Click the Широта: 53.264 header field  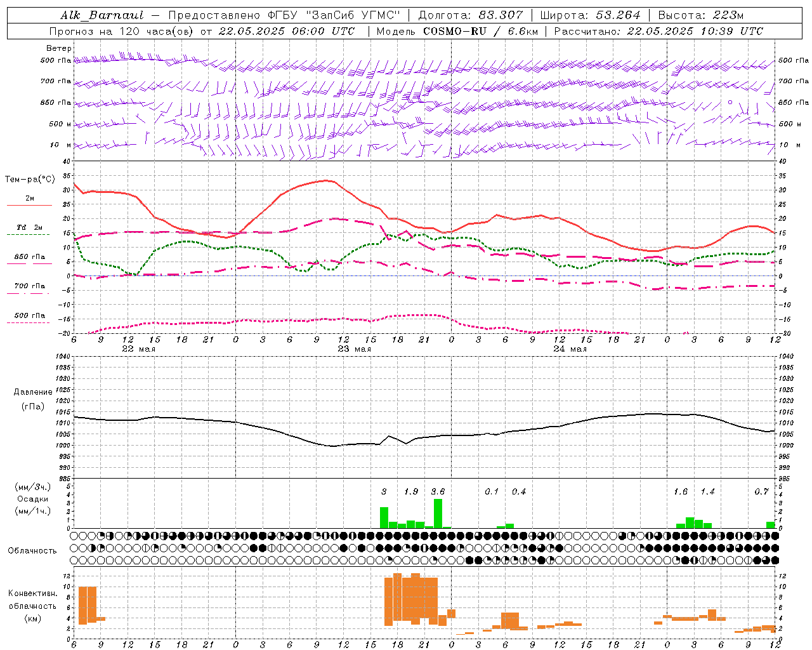click(591, 15)
